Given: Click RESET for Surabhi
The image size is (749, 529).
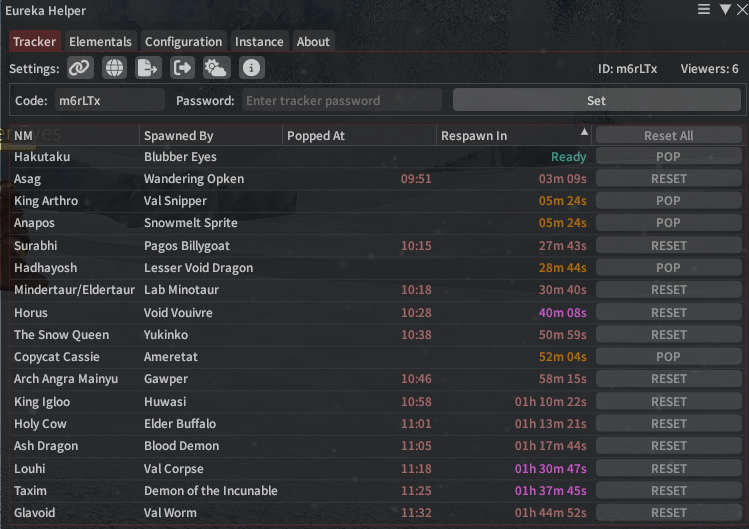Looking at the screenshot, I should [668, 246].
